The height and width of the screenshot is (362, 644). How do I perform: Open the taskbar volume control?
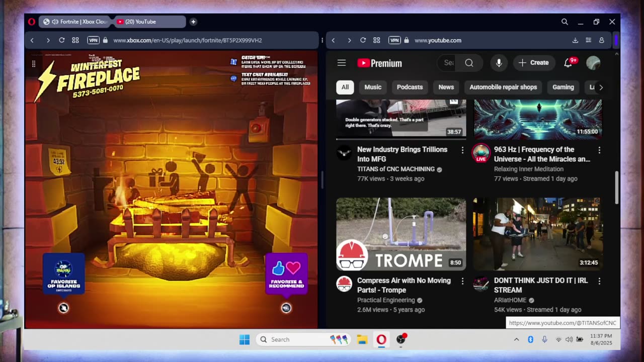point(569,339)
